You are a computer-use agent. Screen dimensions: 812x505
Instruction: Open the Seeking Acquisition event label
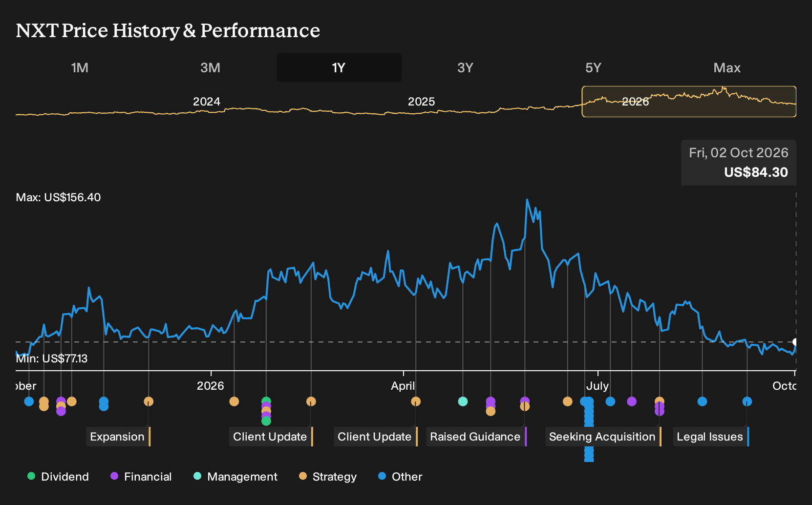603,437
